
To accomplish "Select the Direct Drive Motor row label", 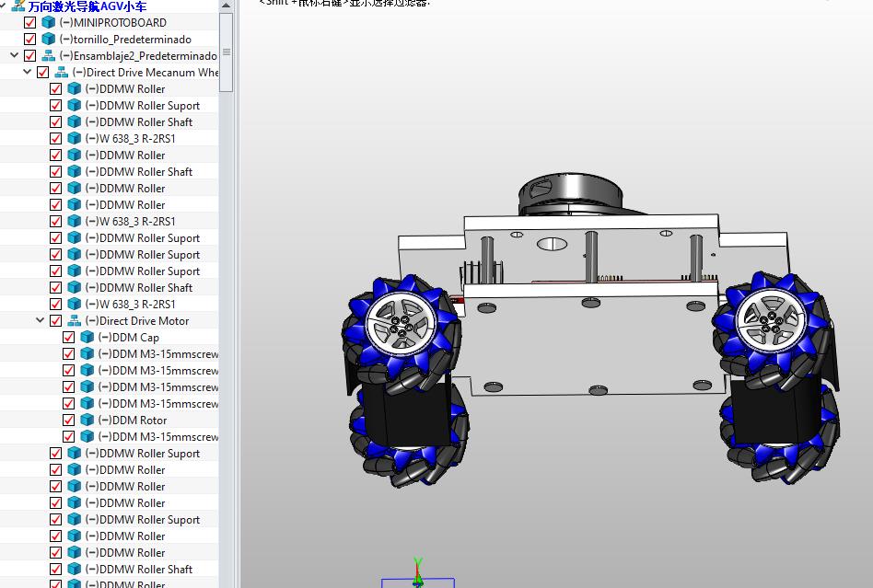I will pos(137,321).
